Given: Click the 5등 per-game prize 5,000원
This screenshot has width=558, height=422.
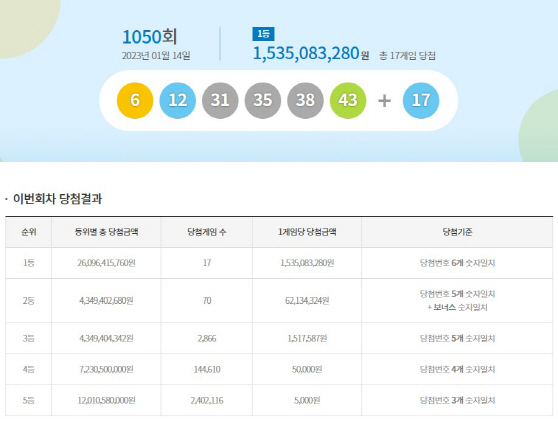Looking at the screenshot, I should [307, 400].
